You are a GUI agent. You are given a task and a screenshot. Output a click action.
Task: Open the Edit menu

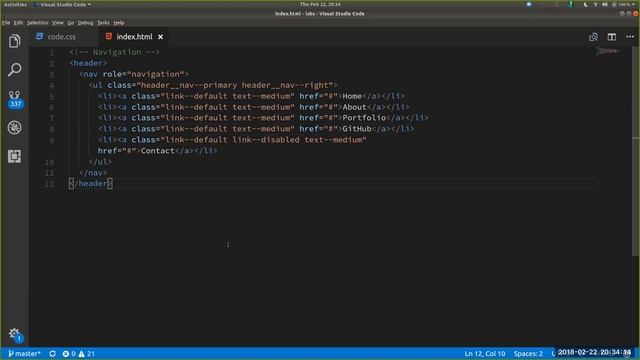[18, 23]
